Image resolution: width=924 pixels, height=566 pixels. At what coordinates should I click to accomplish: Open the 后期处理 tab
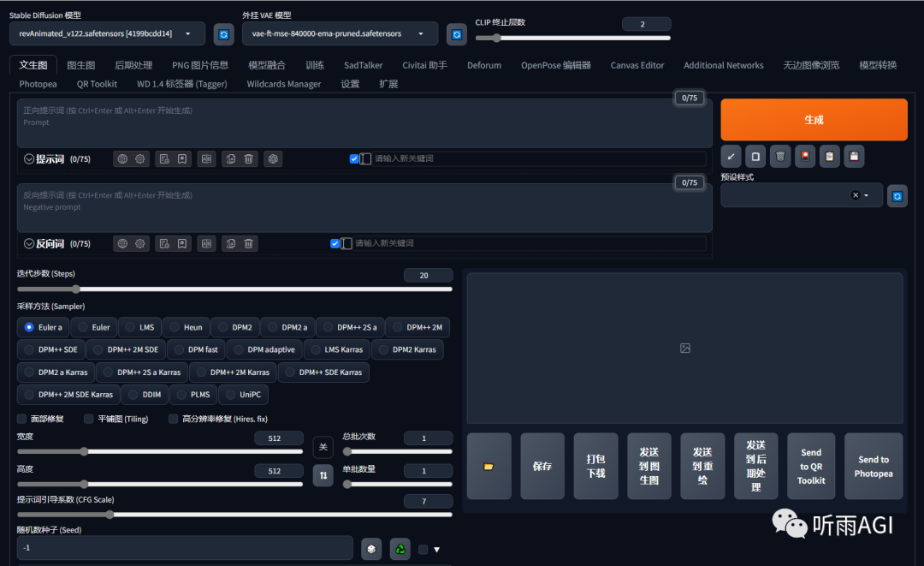133,65
